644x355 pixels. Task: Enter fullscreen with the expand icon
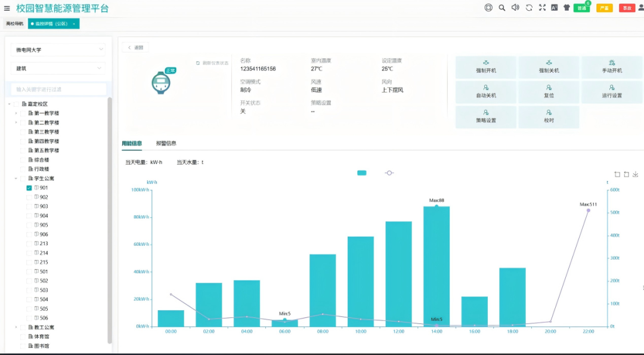[542, 8]
